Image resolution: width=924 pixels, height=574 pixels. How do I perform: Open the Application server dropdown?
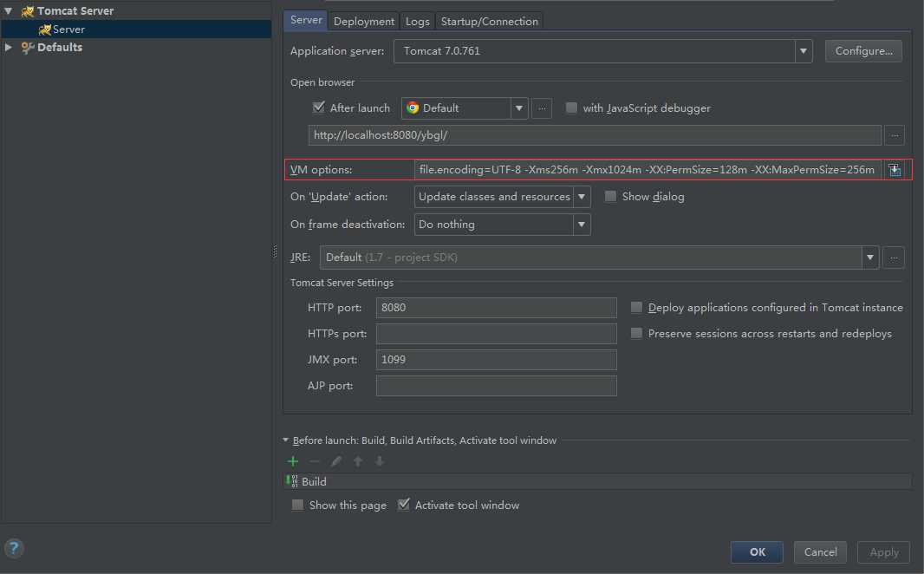tap(804, 51)
